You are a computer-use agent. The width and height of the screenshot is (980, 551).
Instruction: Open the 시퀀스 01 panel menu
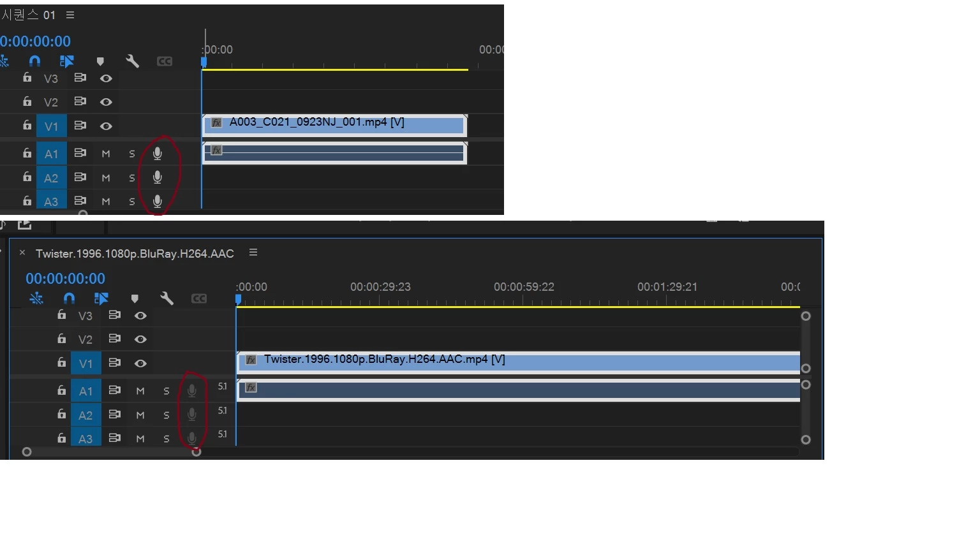pyautogui.click(x=70, y=15)
